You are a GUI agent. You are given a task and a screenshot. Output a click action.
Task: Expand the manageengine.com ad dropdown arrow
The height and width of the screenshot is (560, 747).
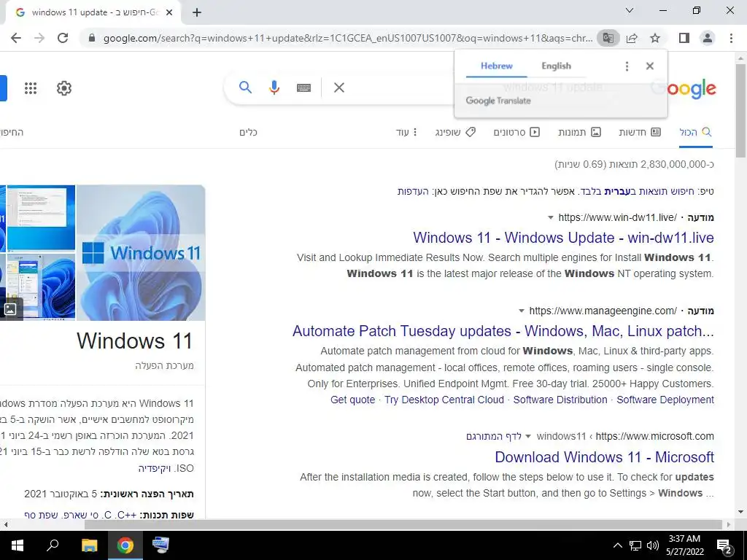click(x=522, y=311)
